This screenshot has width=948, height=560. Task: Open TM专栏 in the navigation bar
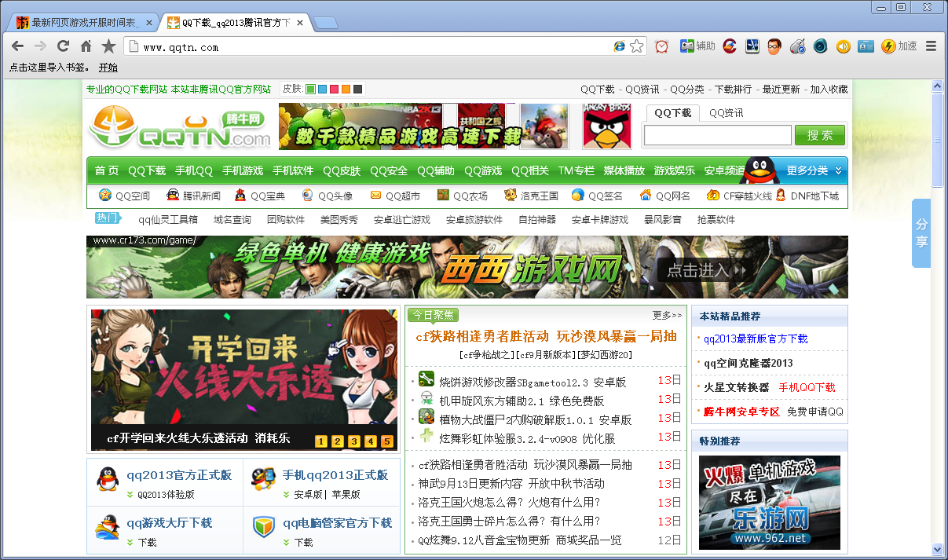point(576,170)
